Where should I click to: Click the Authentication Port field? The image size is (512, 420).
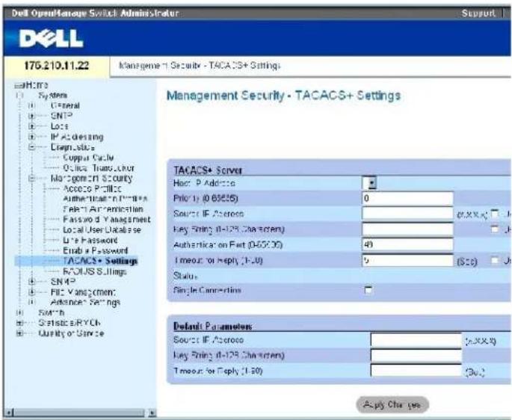pos(407,244)
